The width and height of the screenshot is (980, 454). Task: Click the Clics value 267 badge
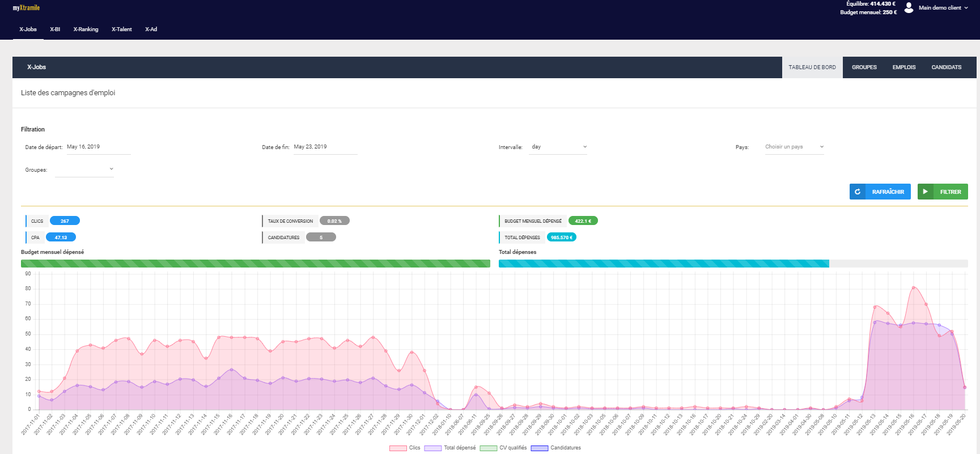[x=65, y=221]
